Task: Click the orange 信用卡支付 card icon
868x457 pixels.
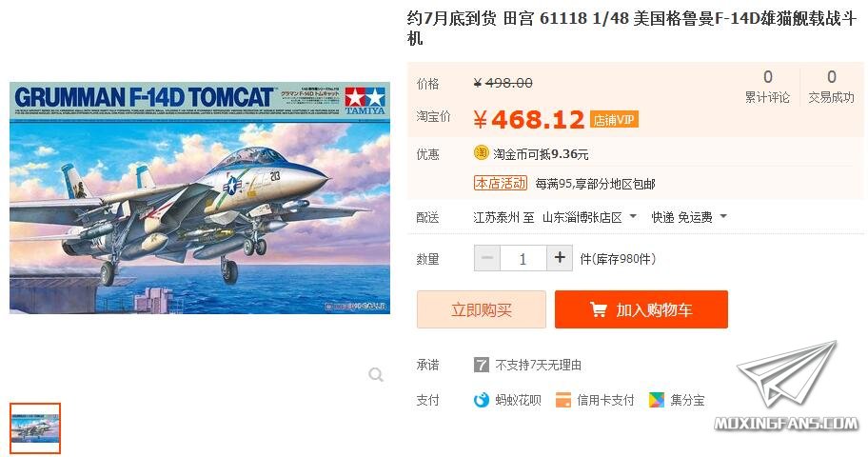Action: click(563, 399)
